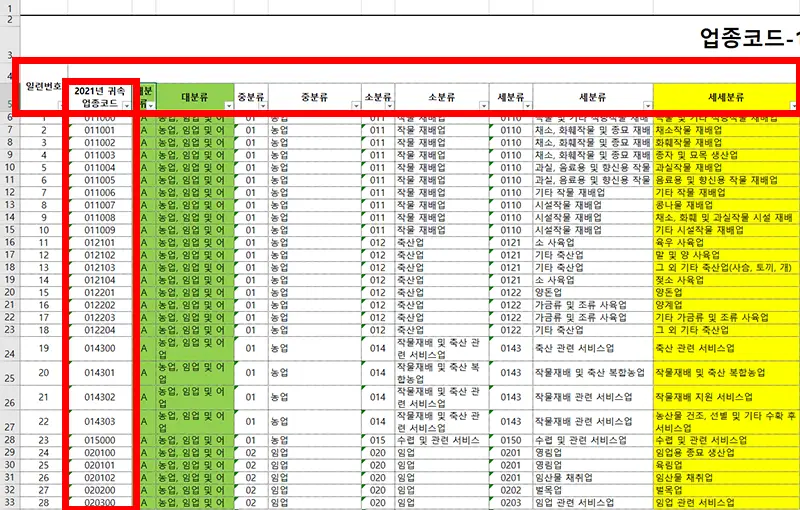
Task: Click the cell containing code 011001
Action: point(99,131)
